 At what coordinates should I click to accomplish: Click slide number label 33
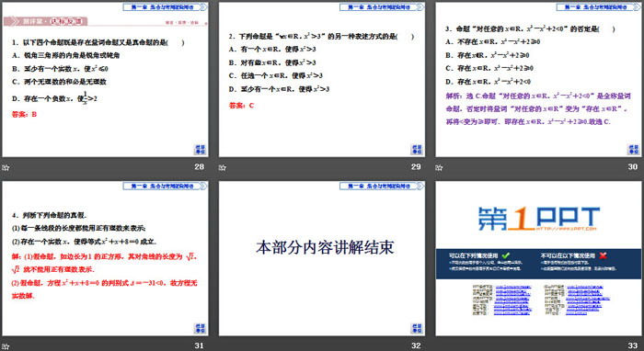tap(633, 345)
